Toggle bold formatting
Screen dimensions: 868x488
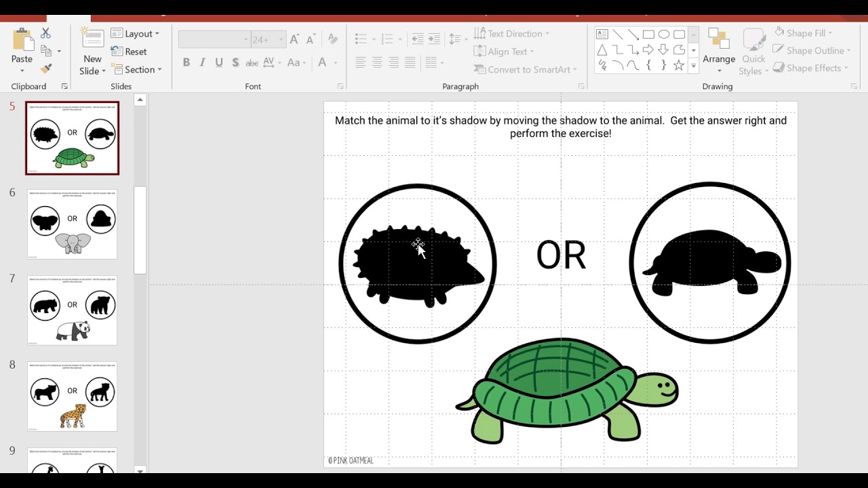186,62
